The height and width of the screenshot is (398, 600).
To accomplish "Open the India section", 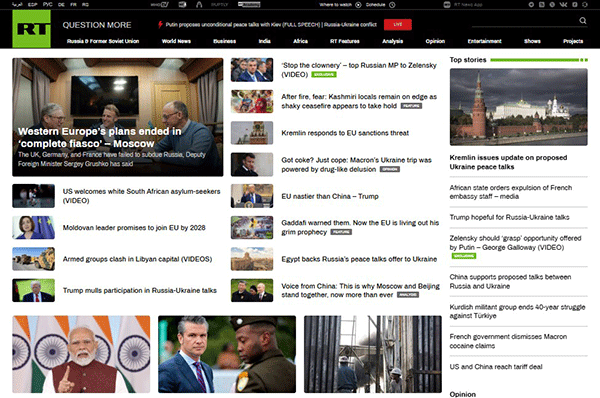I will [264, 41].
